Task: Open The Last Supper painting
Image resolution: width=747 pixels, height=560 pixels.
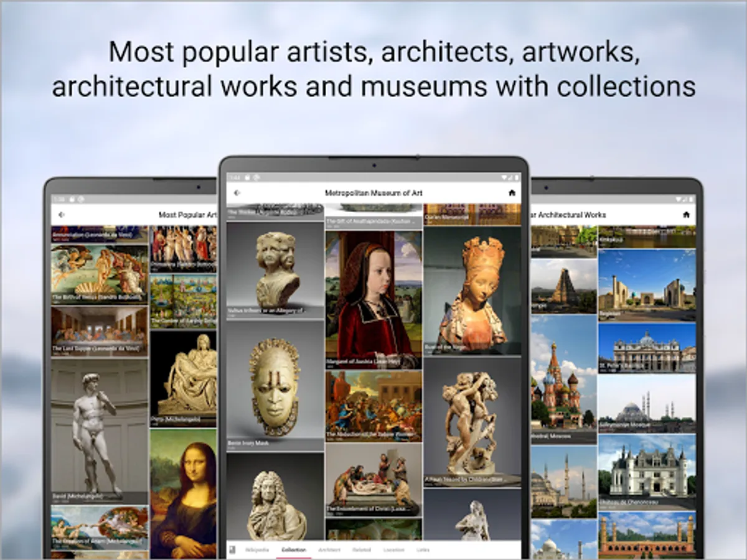Action: pos(100,331)
